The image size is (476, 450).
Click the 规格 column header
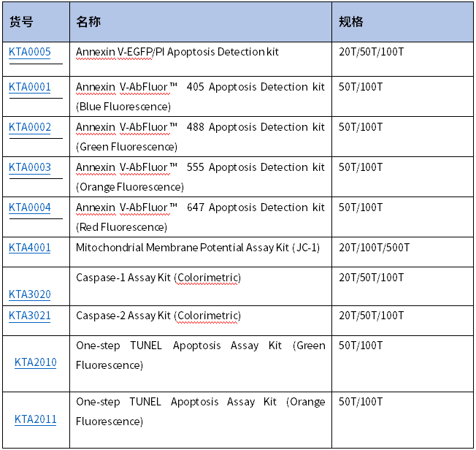(x=351, y=22)
